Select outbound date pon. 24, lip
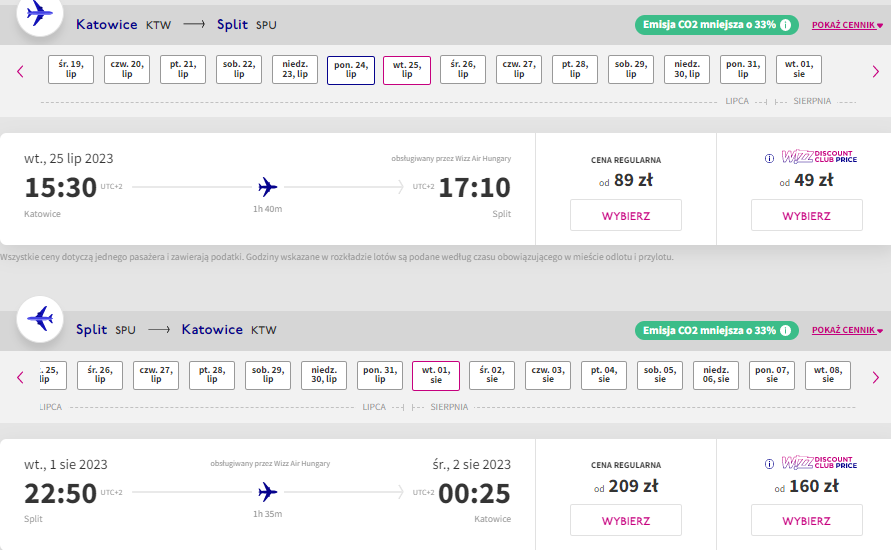 click(x=351, y=70)
